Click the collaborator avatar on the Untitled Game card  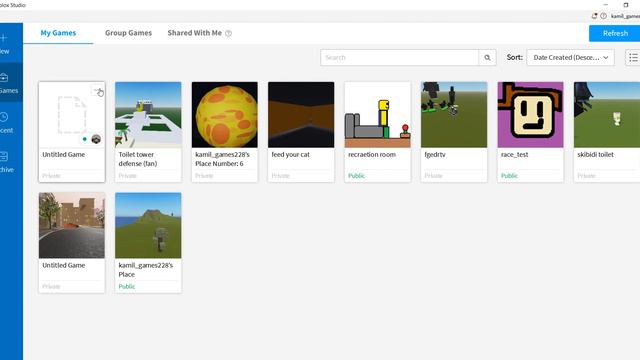click(96, 139)
